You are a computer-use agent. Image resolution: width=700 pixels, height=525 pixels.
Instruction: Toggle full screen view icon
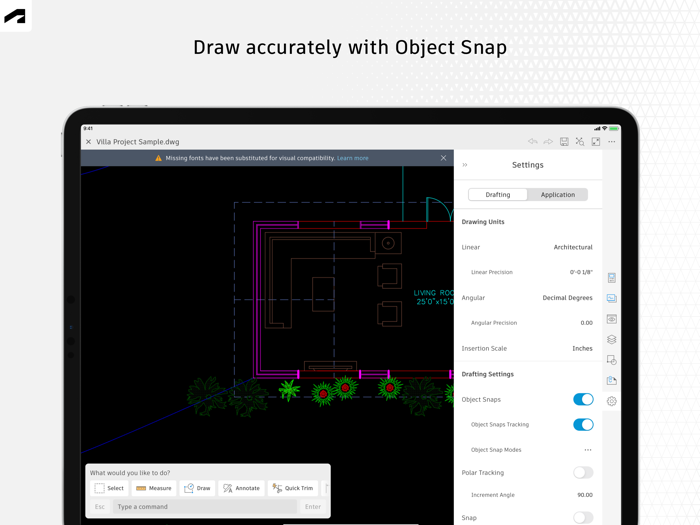point(596,142)
